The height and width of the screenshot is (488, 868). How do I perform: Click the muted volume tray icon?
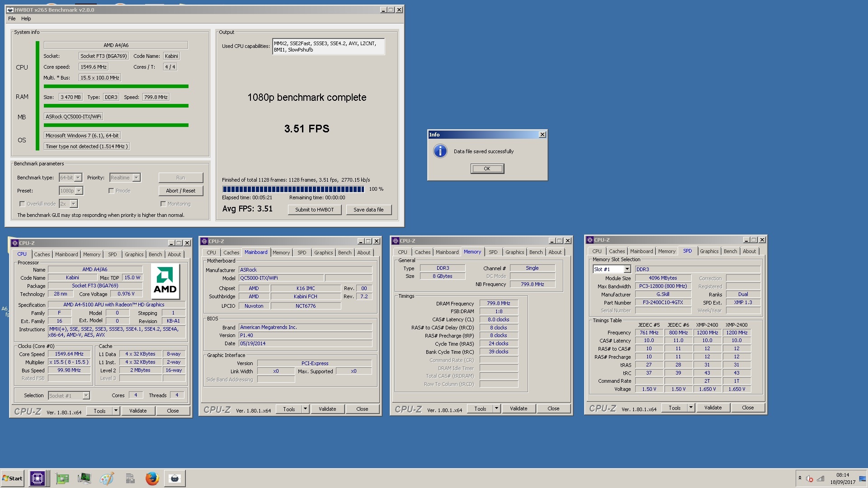click(x=810, y=479)
